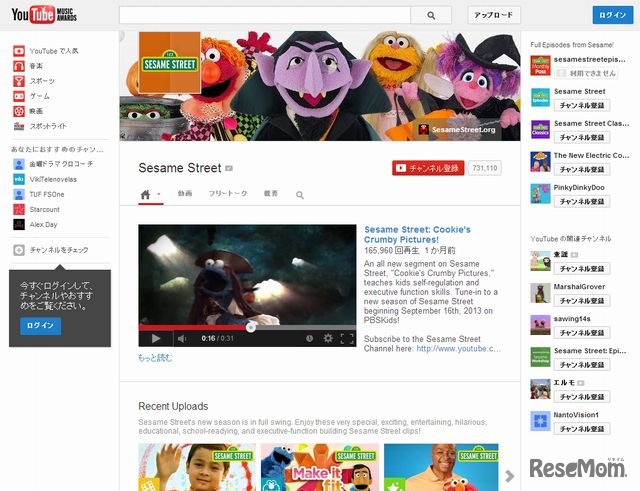Open the 'Make it fit' video thumbnail

[x=320, y=467]
